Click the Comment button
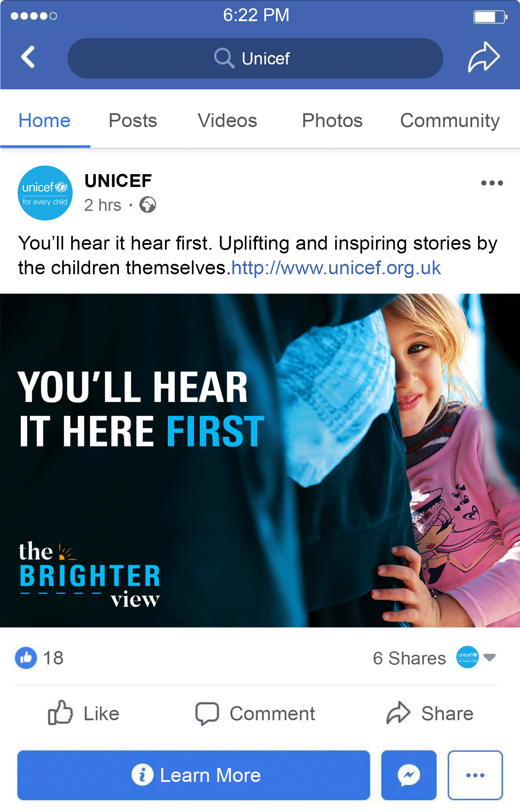 255,714
